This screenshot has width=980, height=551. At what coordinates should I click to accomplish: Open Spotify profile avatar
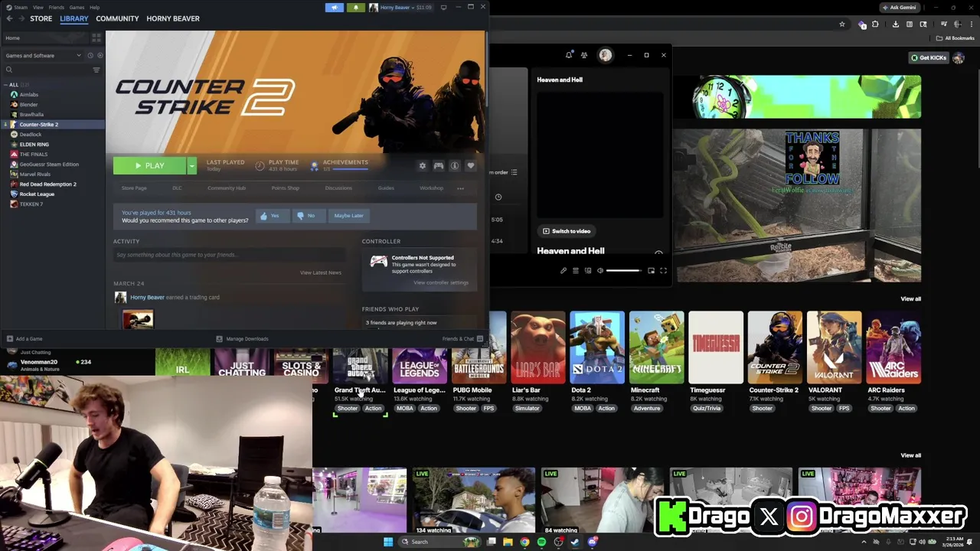click(x=606, y=55)
